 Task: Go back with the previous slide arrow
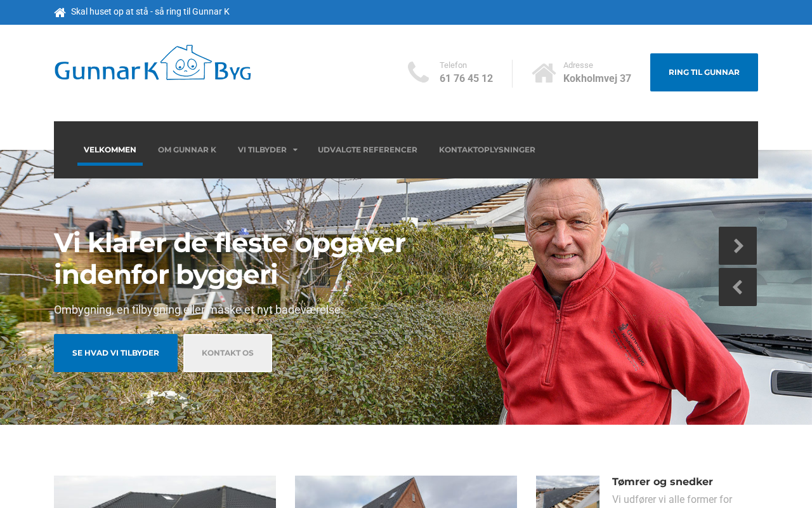[738, 287]
